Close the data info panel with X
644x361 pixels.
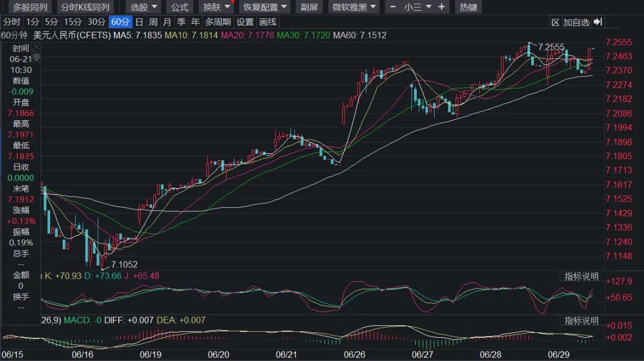[x=36, y=48]
